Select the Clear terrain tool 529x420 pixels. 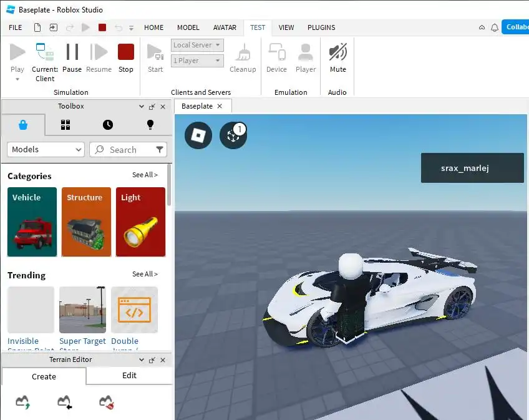point(107,402)
